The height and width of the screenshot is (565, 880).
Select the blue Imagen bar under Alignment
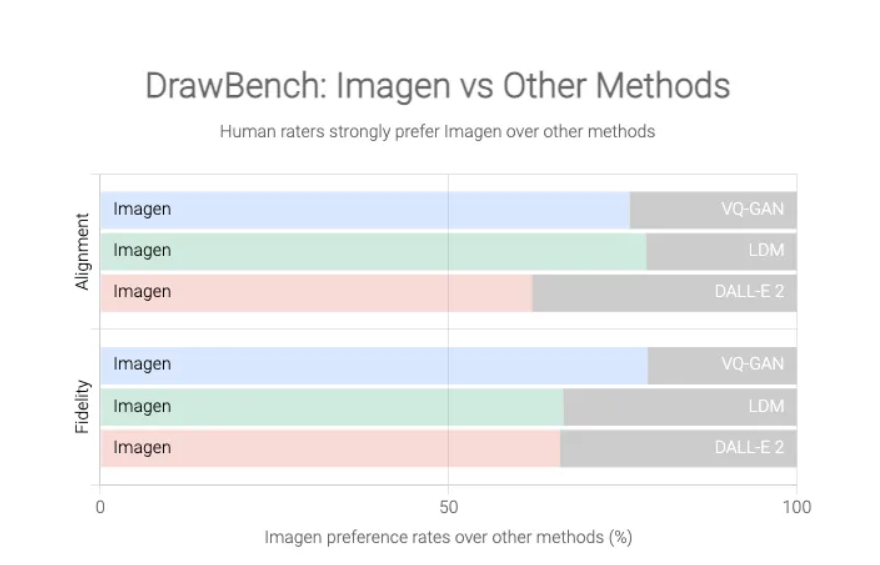coord(365,210)
